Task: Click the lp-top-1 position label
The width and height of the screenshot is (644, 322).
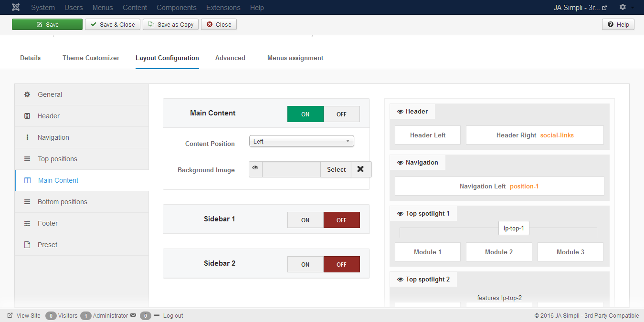Action: click(514, 228)
